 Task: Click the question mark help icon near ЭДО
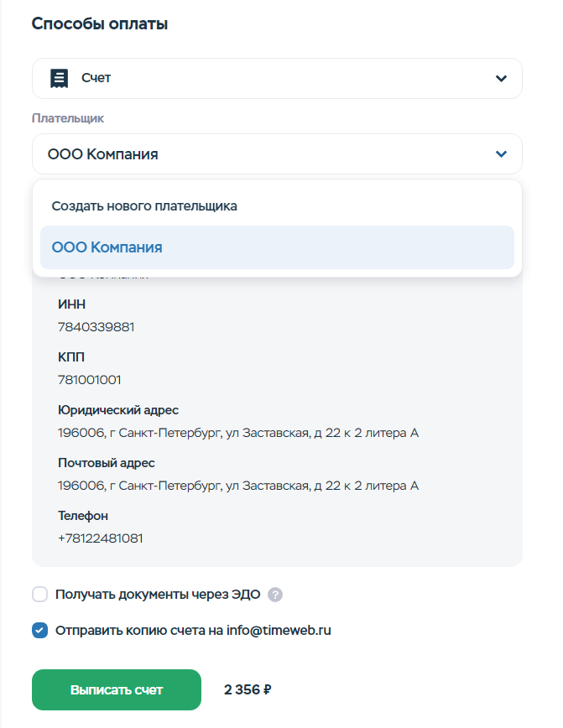[275, 595]
